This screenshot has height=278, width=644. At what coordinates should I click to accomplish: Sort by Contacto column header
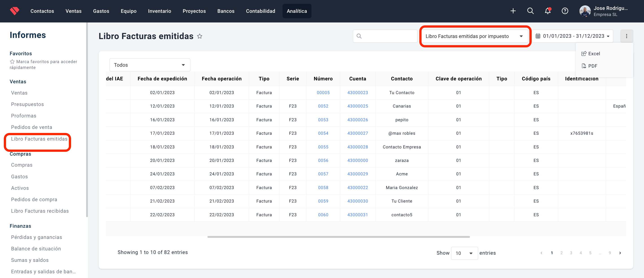pyautogui.click(x=402, y=79)
